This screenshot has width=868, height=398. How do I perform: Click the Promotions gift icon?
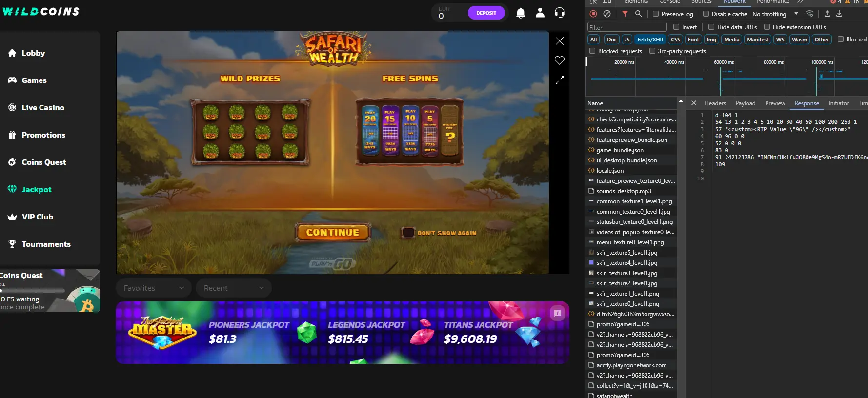(x=12, y=135)
